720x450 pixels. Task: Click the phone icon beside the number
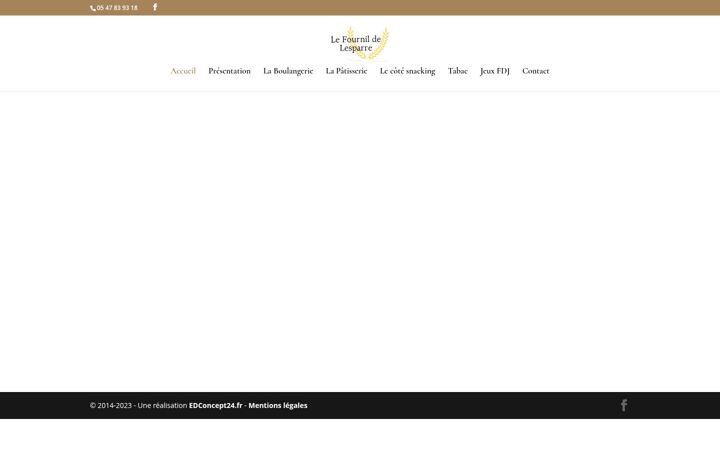point(93,8)
